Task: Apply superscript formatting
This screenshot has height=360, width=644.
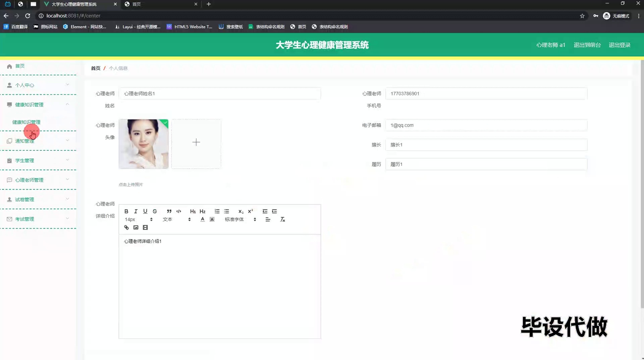Action: (250, 211)
